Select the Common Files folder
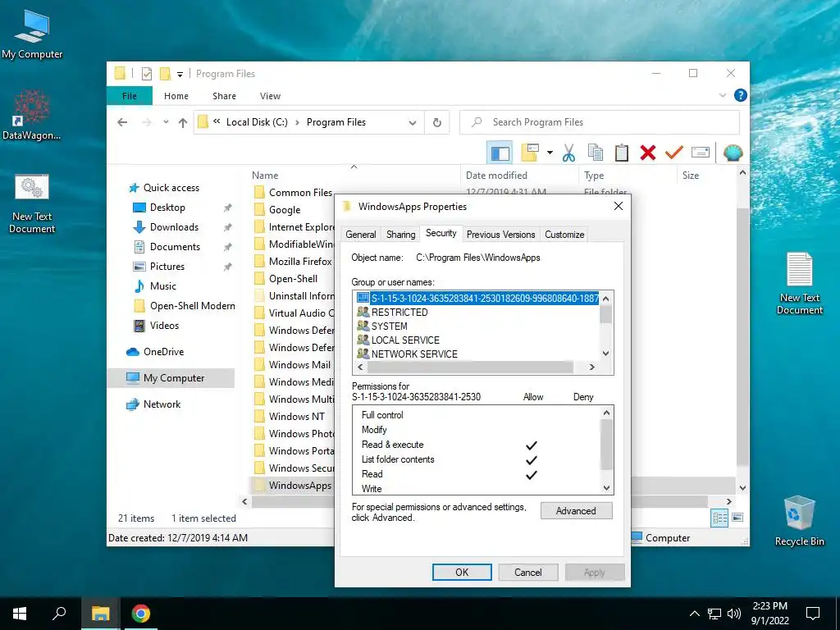 click(300, 192)
